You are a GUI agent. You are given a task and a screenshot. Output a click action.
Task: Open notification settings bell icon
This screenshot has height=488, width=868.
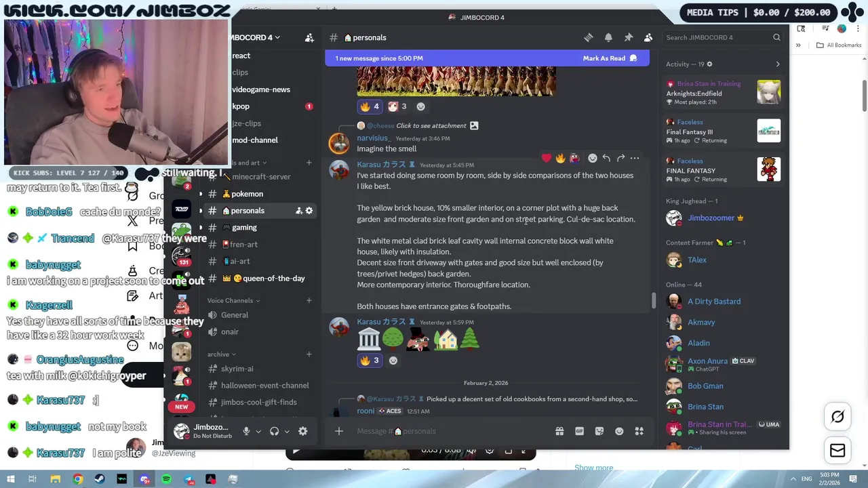click(608, 37)
